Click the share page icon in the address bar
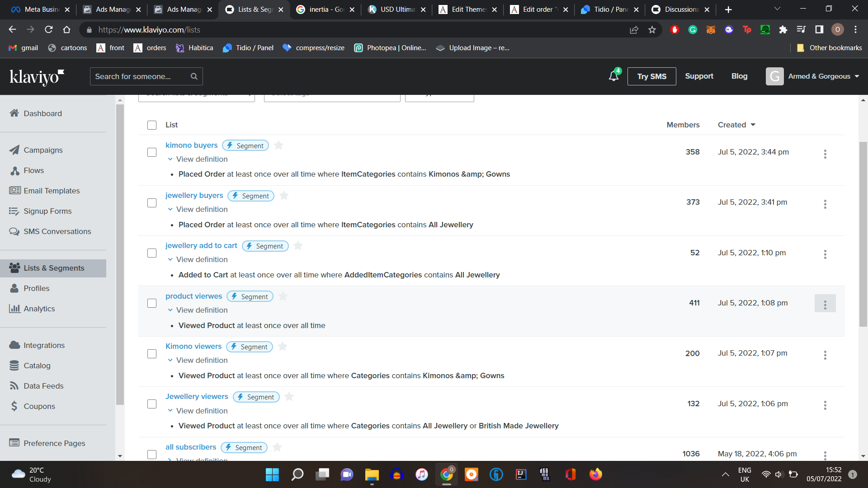Screen dimensions: 868x488 [634, 30]
